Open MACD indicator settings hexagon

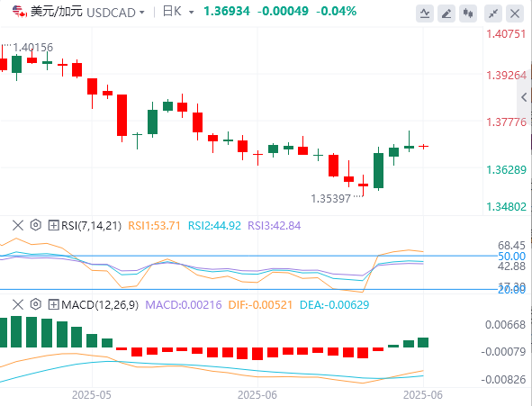(36, 304)
